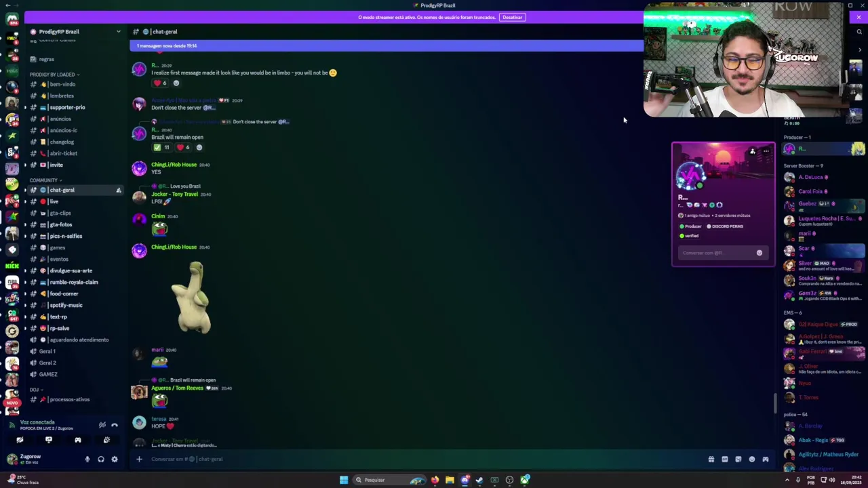Open the emoji picker in message bar
This screenshot has height=488, width=868.
click(752, 459)
